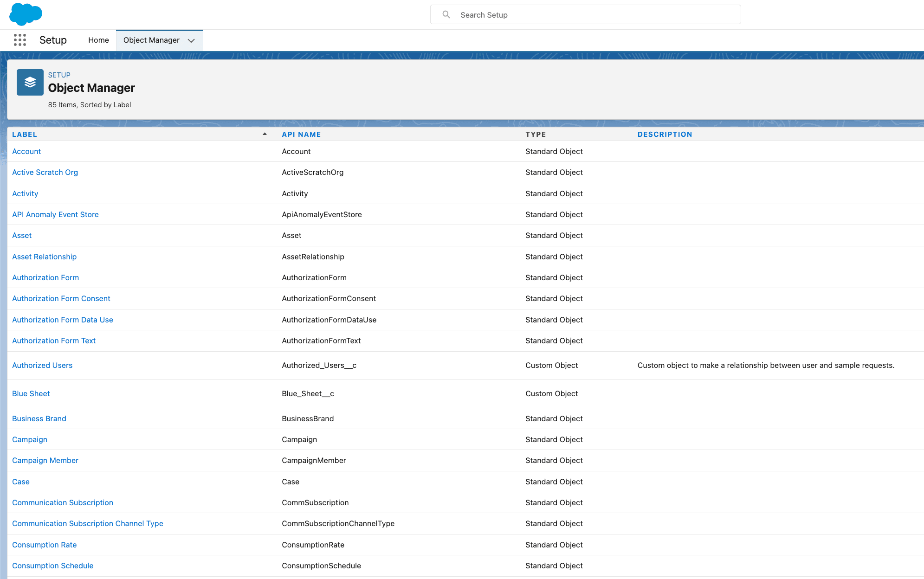The image size is (924, 579).
Task: Open the Blue Sheet custom object
Action: tap(31, 393)
